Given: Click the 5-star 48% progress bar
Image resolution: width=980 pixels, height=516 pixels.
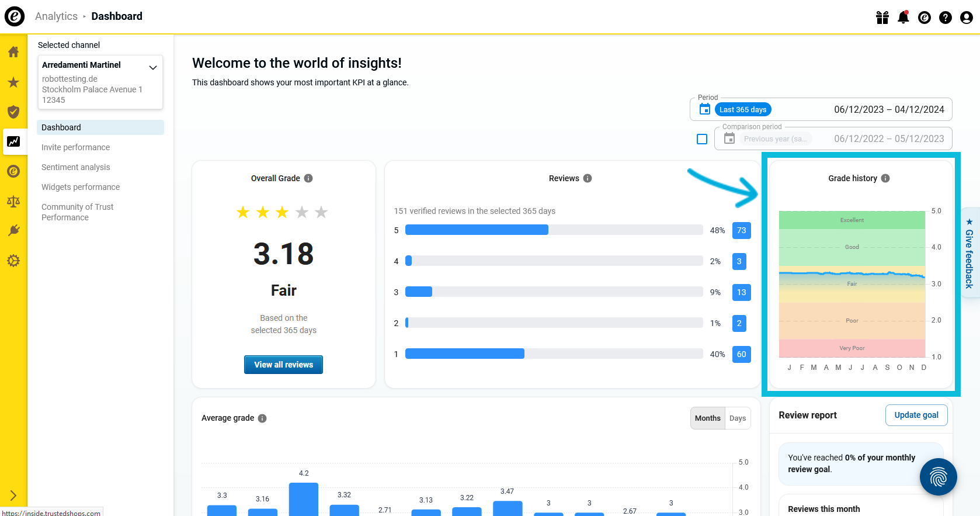Looking at the screenshot, I should pos(554,230).
